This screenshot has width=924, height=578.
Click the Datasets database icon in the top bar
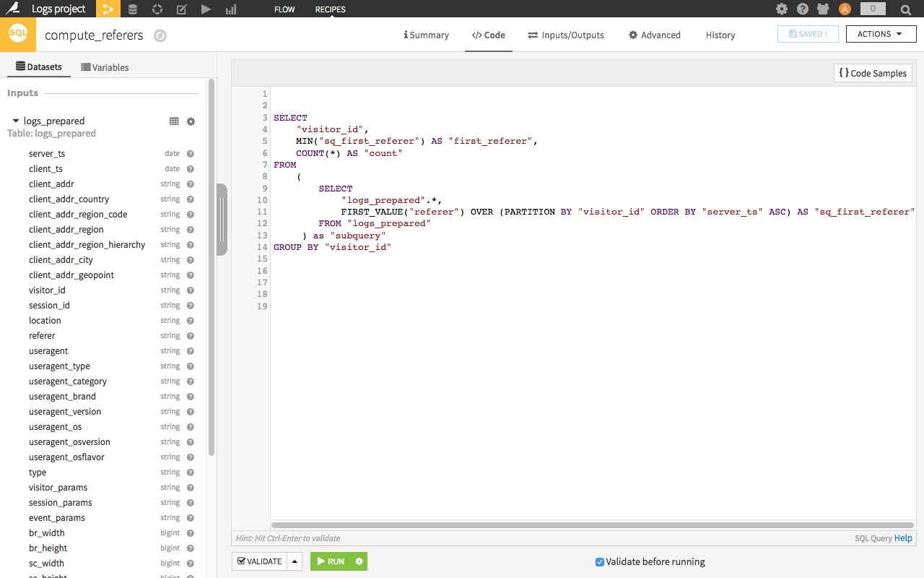pos(132,9)
